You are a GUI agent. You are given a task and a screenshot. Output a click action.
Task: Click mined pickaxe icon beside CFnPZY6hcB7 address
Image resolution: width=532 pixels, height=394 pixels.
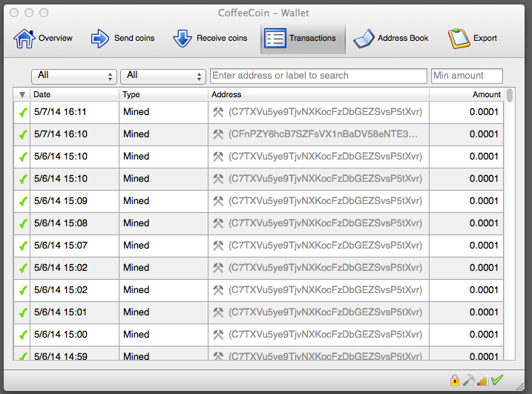tap(218, 134)
